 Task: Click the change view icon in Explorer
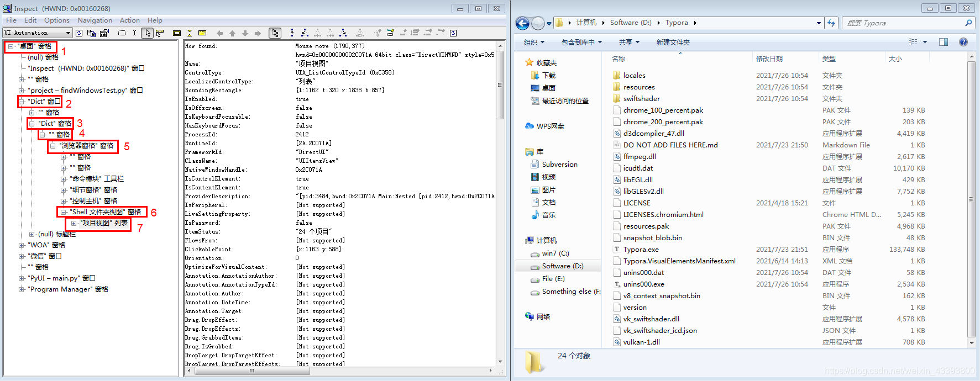pyautogui.click(x=913, y=42)
